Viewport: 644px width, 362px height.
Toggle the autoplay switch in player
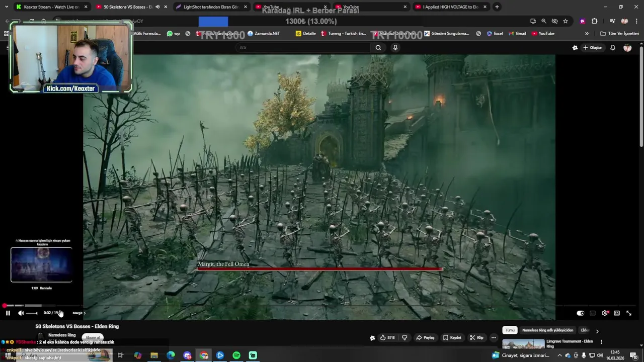point(580,313)
